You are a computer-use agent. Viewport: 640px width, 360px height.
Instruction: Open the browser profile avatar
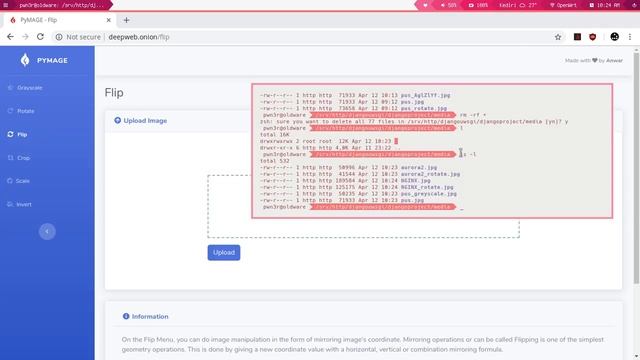point(614,37)
